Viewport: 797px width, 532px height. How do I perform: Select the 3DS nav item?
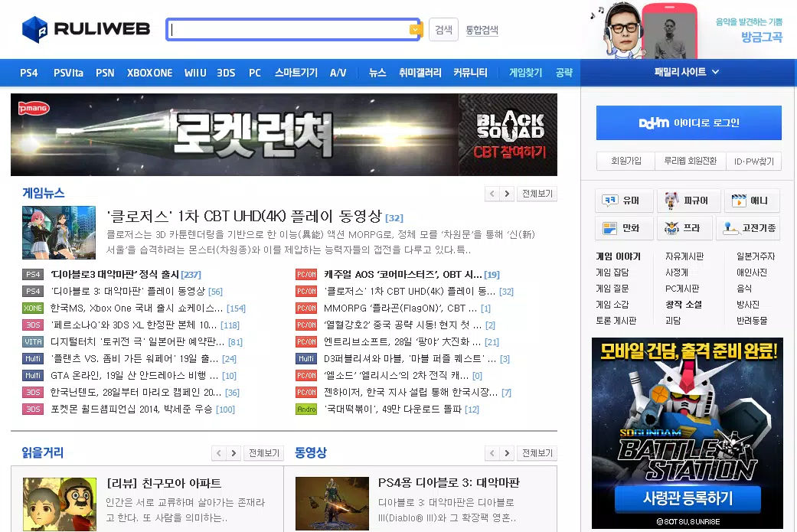point(226,73)
